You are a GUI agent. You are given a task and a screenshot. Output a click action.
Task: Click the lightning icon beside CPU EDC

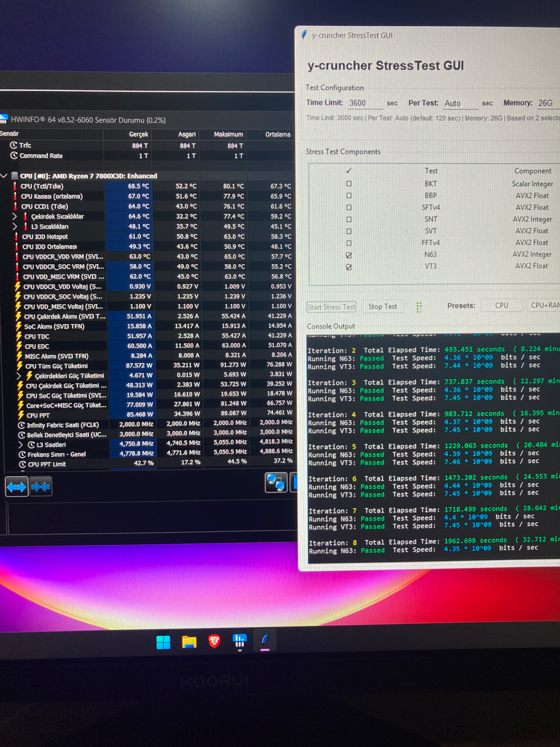pyautogui.click(x=19, y=346)
